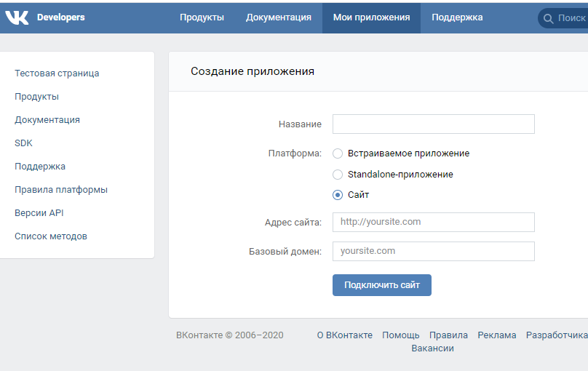Select the Встраиваемое приложение radio button
This screenshot has height=371, width=588.
pos(338,153)
